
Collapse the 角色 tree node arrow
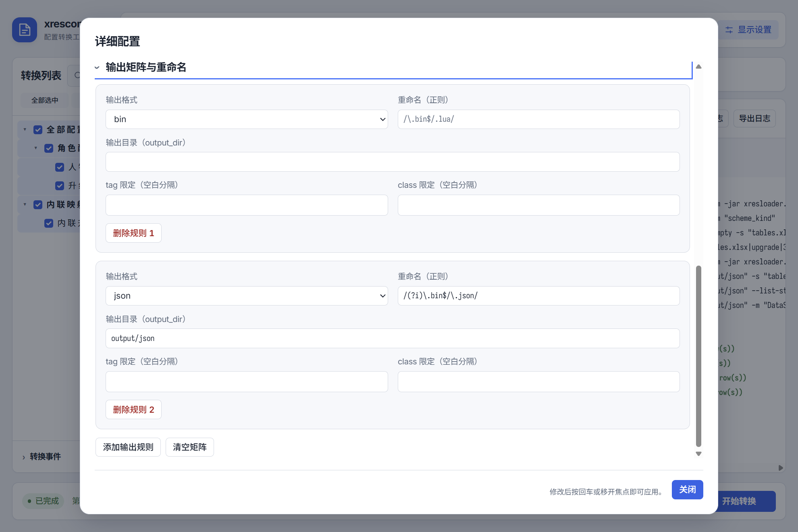tap(36, 148)
